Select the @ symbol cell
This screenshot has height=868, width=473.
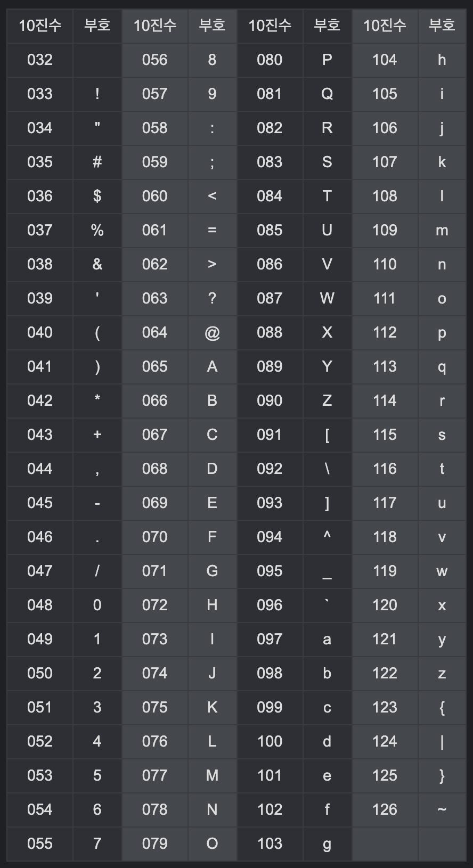coord(212,332)
